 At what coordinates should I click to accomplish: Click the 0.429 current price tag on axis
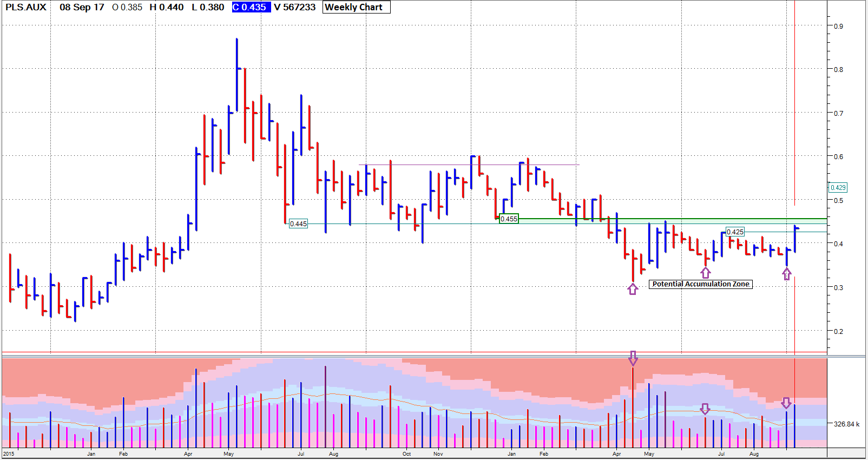[838, 188]
